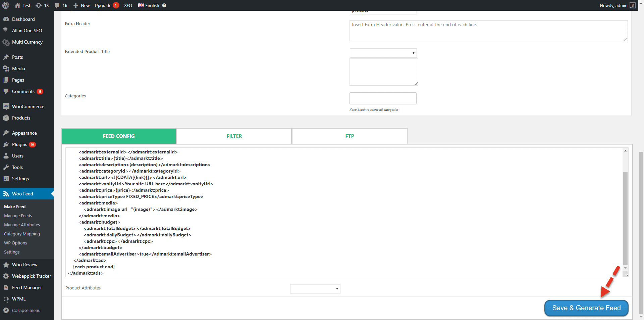This screenshot has height=320, width=644.
Task: Open the English language switcher
Action: pos(149,5)
